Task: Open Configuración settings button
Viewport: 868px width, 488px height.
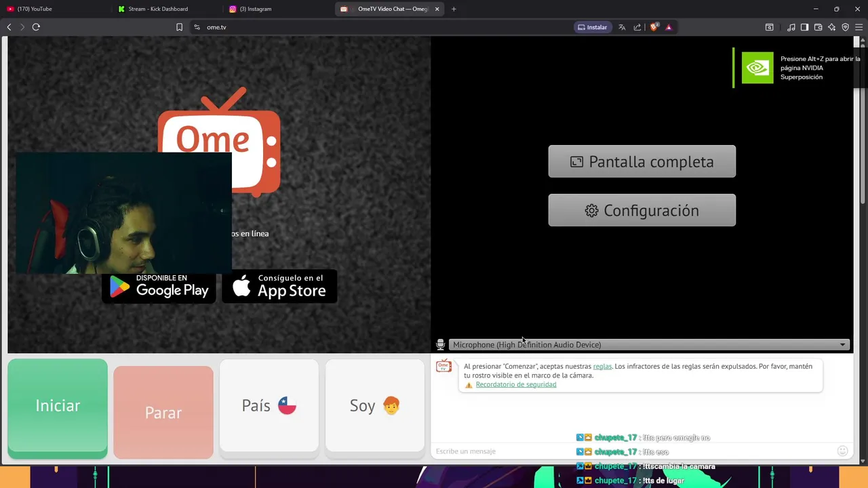Action: tap(642, 210)
